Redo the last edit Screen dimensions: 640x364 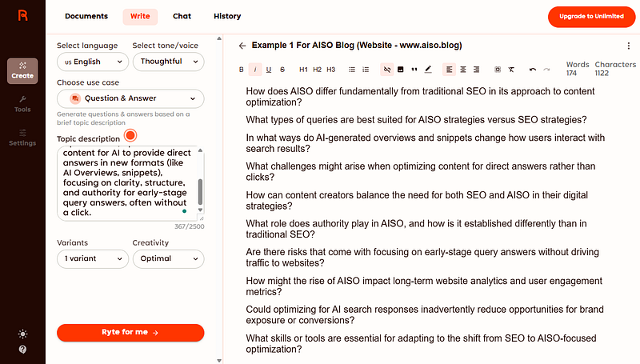(546, 70)
